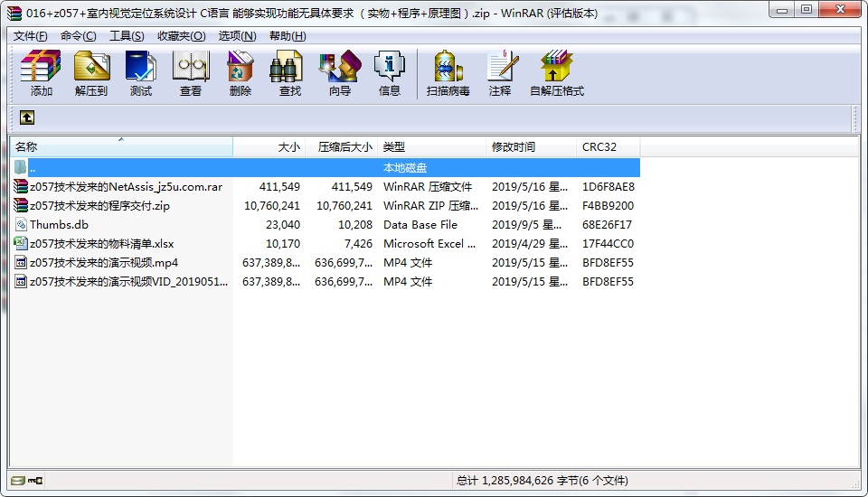
Task: Open the File (文件) menu
Action: tap(31, 36)
